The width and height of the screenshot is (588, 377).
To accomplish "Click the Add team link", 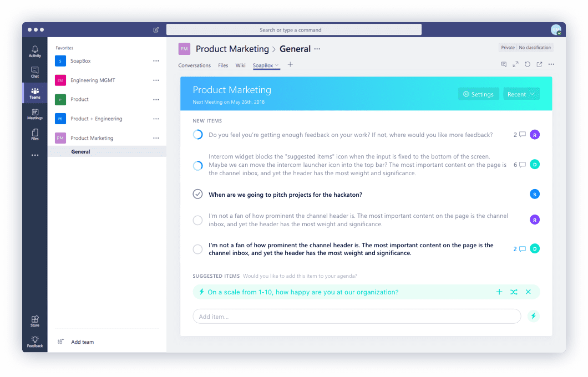I will [x=83, y=342].
